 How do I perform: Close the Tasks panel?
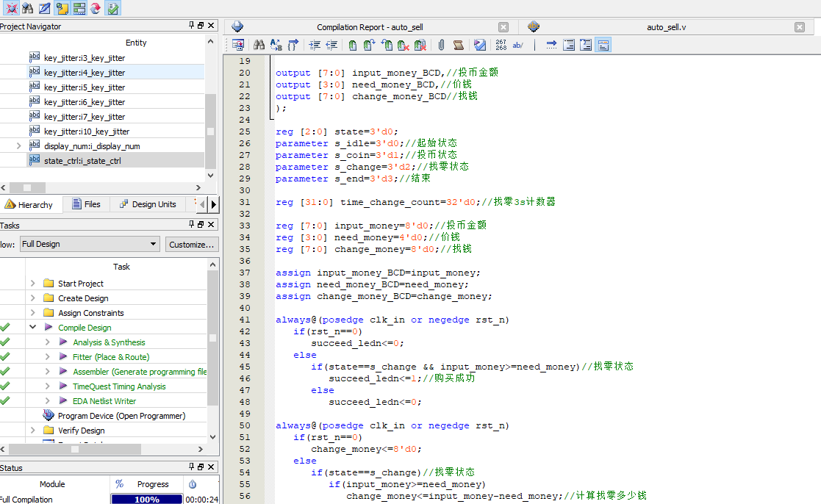pyautogui.click(x=211, y=224)
